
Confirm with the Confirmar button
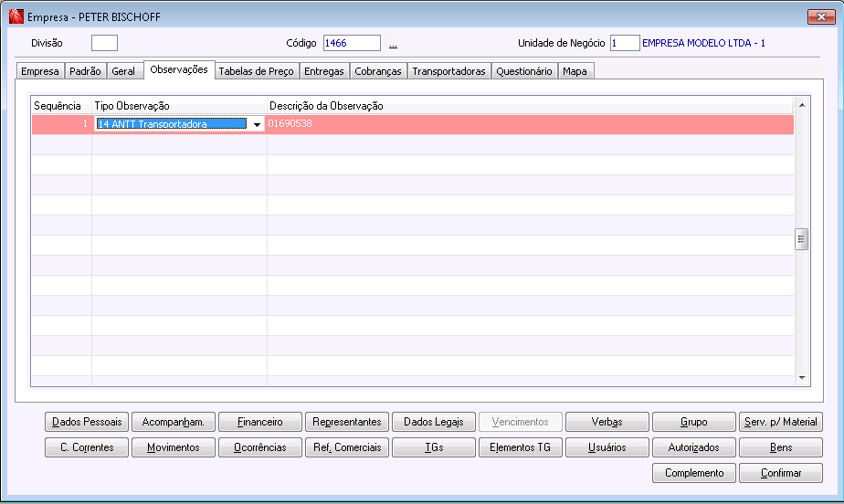[x=781, y=473]
